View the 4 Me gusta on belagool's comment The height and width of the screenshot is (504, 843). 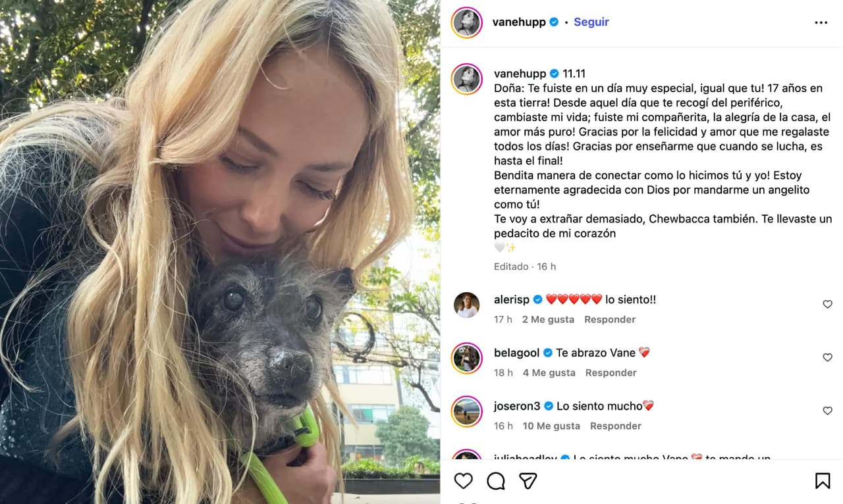pyautogui.click(x=549, y=372)
